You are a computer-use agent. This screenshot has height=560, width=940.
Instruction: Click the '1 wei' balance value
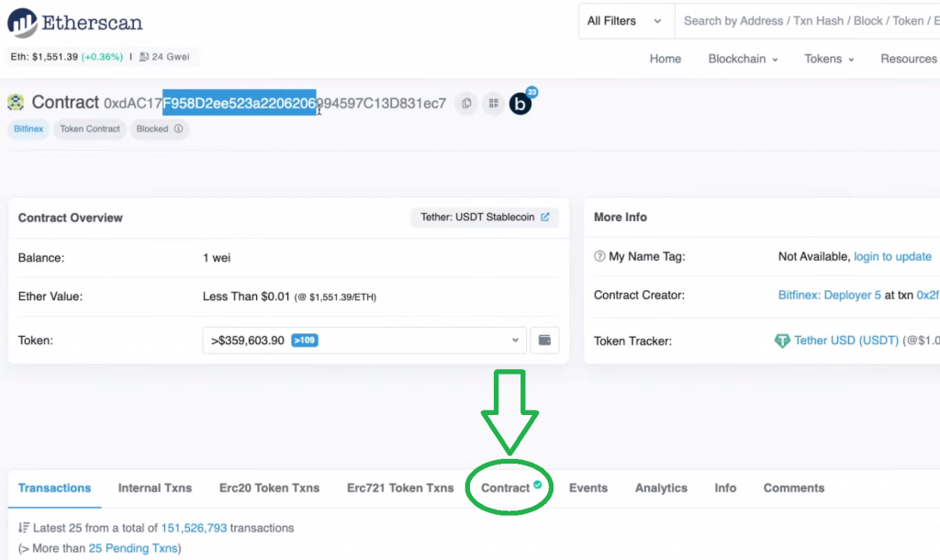point(217,258)
